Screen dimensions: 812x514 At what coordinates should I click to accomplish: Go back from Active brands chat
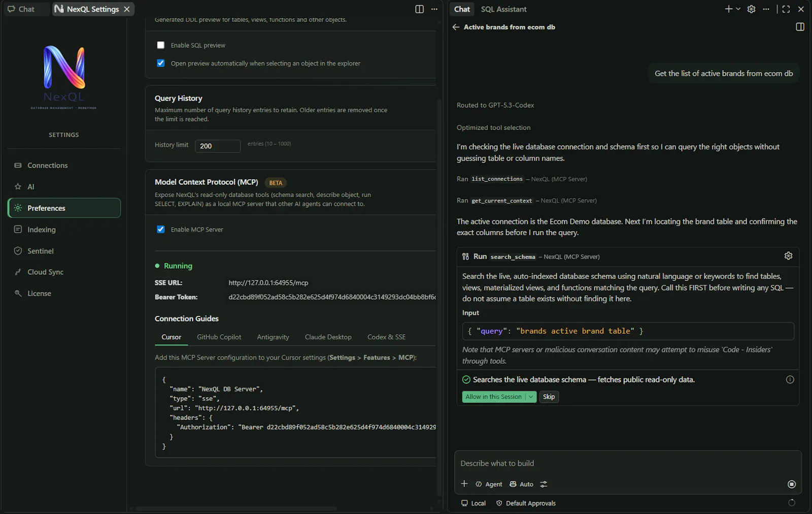(x=456, y=27)
